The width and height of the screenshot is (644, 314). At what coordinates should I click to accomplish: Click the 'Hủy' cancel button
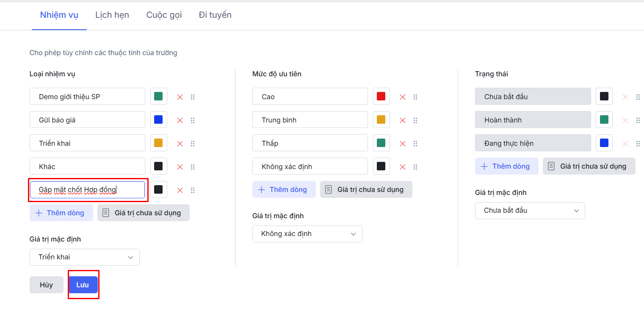[46, 285]
